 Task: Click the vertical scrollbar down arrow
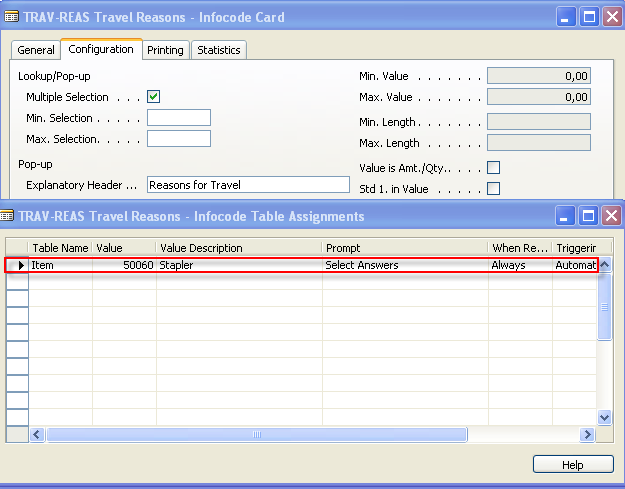pyautogui.click(x=605, y=418)
